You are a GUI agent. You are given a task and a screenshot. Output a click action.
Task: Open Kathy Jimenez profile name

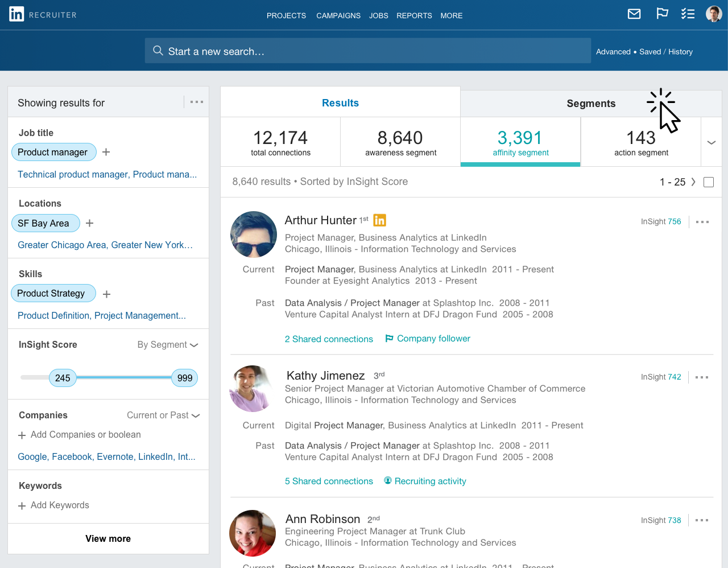point(325,376)
